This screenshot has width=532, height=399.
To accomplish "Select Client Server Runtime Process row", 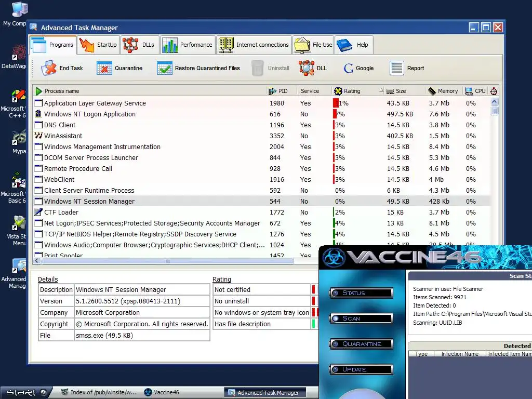I will pos(261,190).
